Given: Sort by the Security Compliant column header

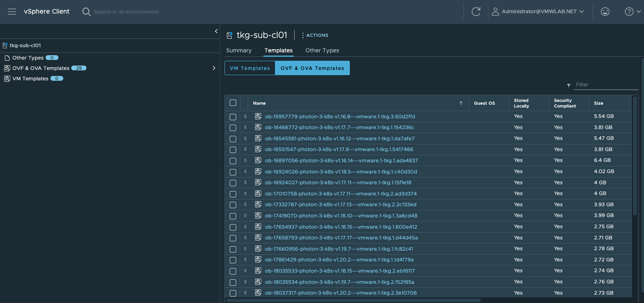Looking at the screenshot, I should [565, 103].
